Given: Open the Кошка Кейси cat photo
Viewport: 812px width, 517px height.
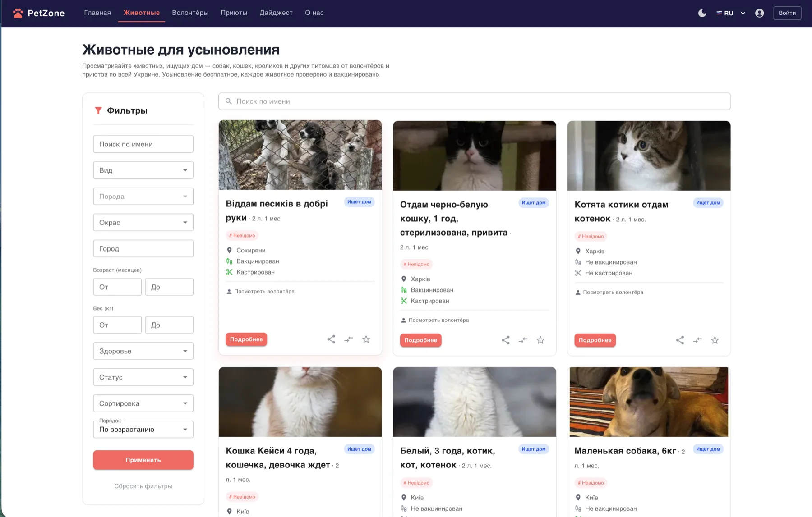Looking at the screenshot, I should point(300,402).
